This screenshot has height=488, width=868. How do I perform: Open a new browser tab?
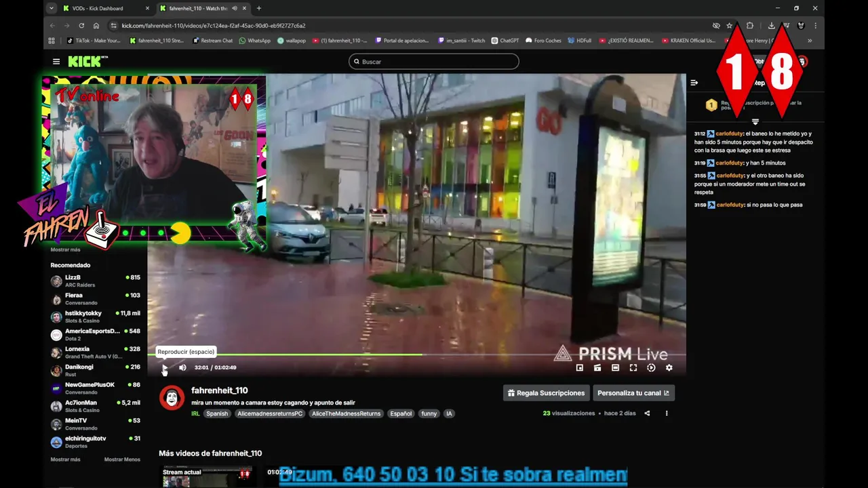[x=258, y=8]
